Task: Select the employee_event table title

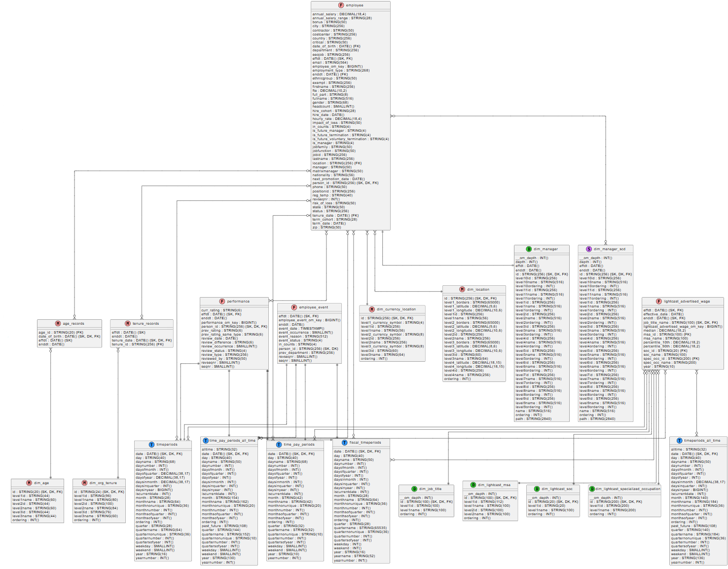Action: [313, 307]
